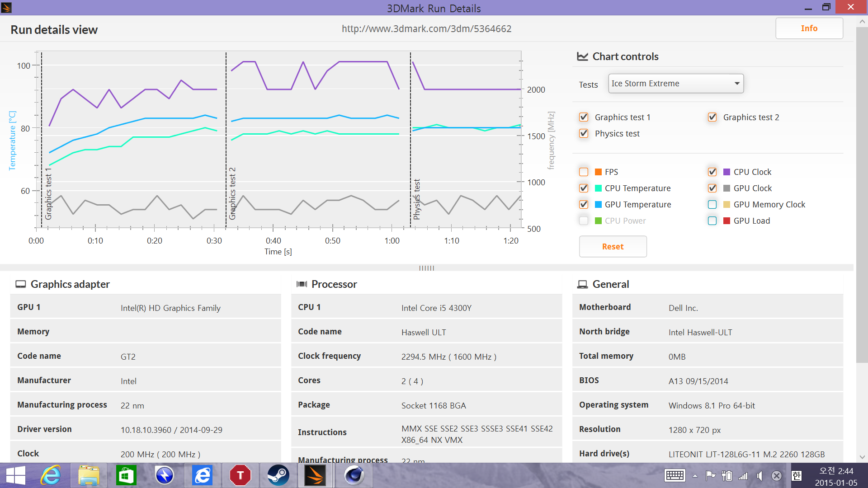Open the Tests dropdown showing Ice Storm Extreme
Viewport: 868px width, 488px height.
click(676, 84)
